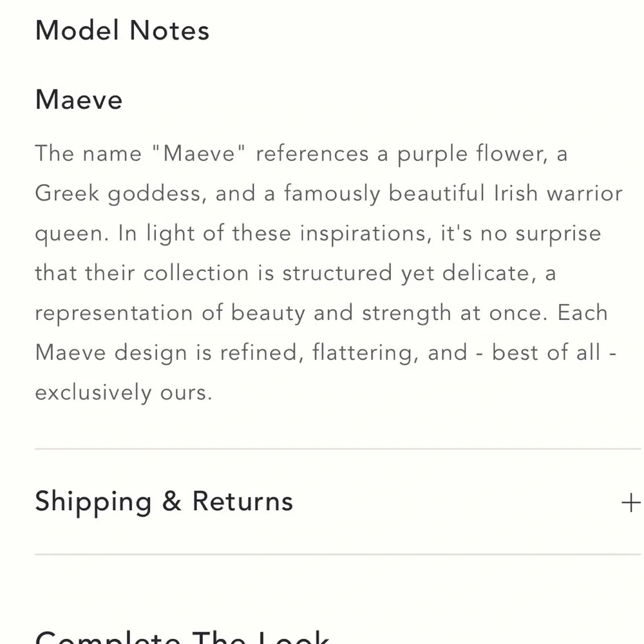
Task: Click the divider line below Shipping & Returns
Action: point(337,554)
